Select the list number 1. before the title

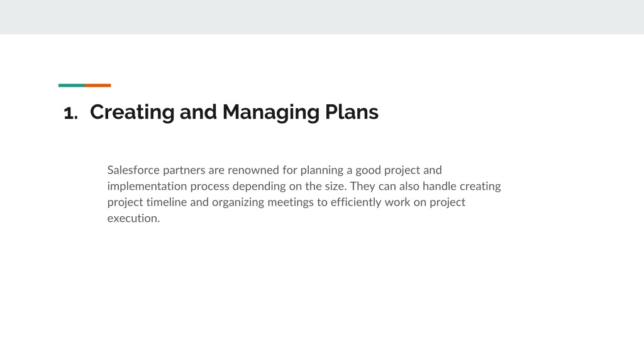(70, 113)
